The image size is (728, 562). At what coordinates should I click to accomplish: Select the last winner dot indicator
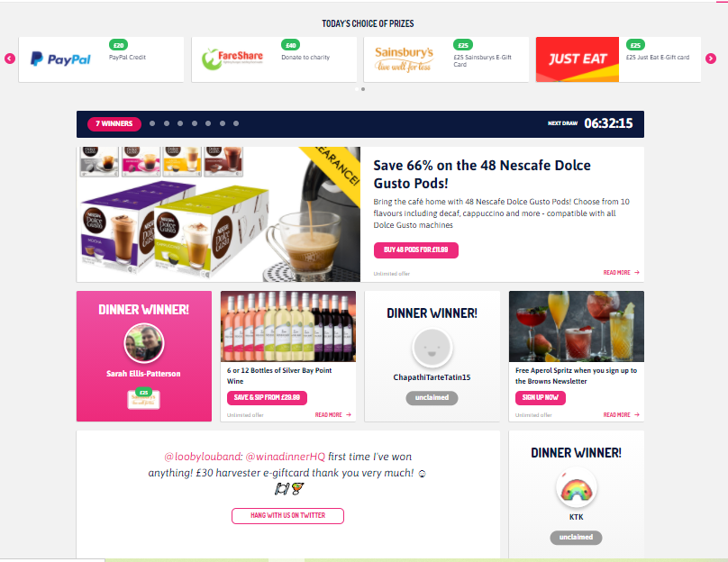point(236,123)
